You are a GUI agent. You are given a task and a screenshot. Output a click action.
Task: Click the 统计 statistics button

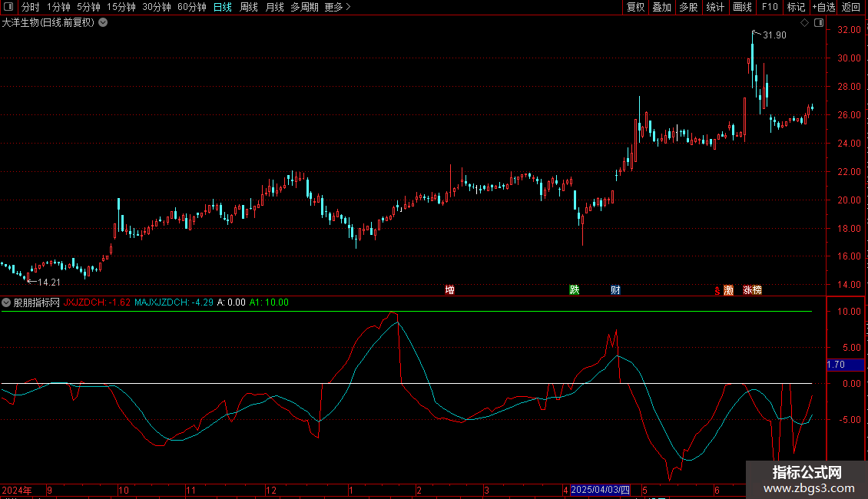point(715,7)
